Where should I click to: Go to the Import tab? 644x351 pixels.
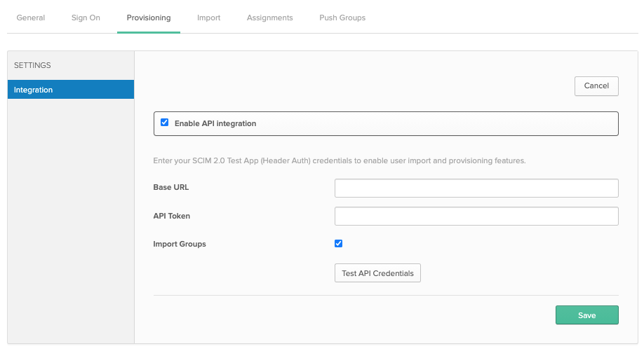(208, 18)
